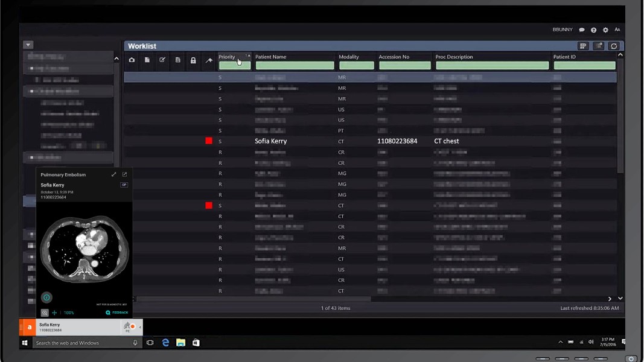Expand the Pulmonary Embolism preview panel
Viewport: 644px width, 362px height.
[113, 175]
